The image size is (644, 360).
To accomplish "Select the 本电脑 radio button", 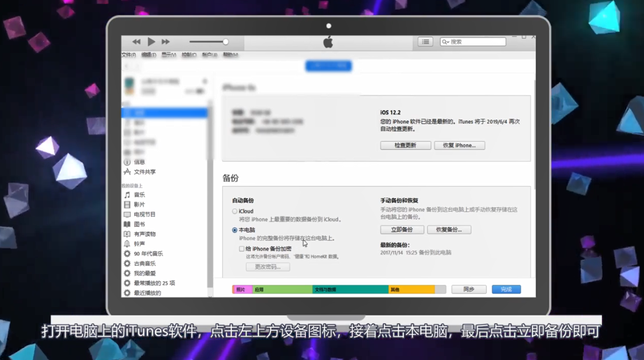I will [234, 230].
